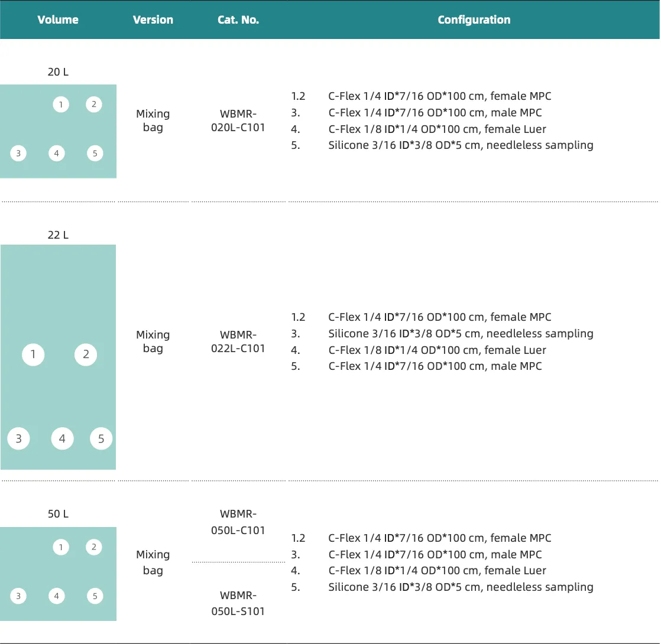Click port 3 circle in the 22 L bag diagram
Viewport: 661px width, 644px height.
click(18, 438)
